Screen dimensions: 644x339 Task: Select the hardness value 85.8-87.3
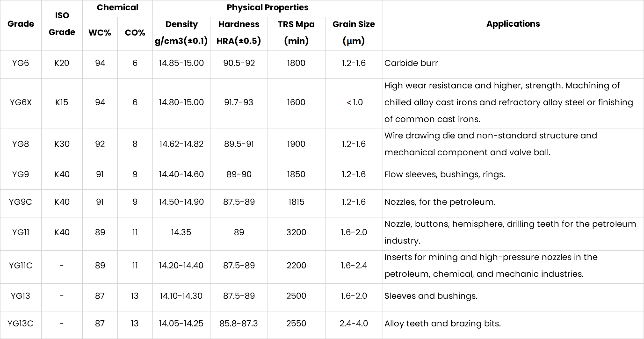pyautogui.click(x=239, y=324)
